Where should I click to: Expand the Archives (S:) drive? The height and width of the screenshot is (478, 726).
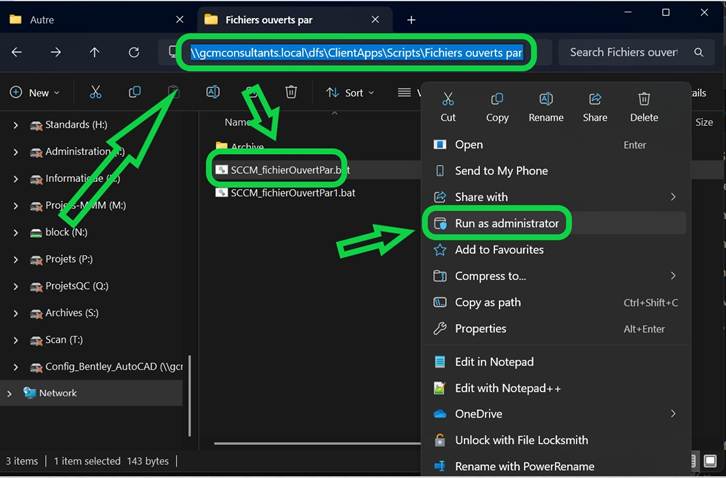(16, 313)
